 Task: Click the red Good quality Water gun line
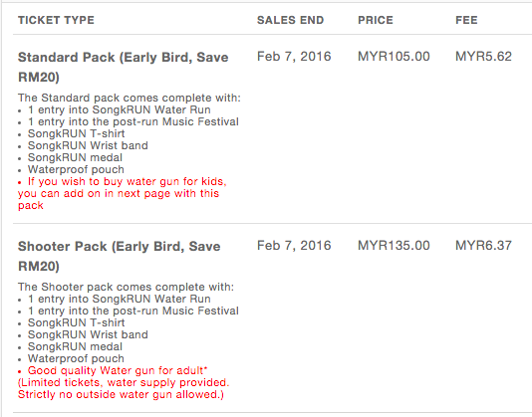(118, 370)
